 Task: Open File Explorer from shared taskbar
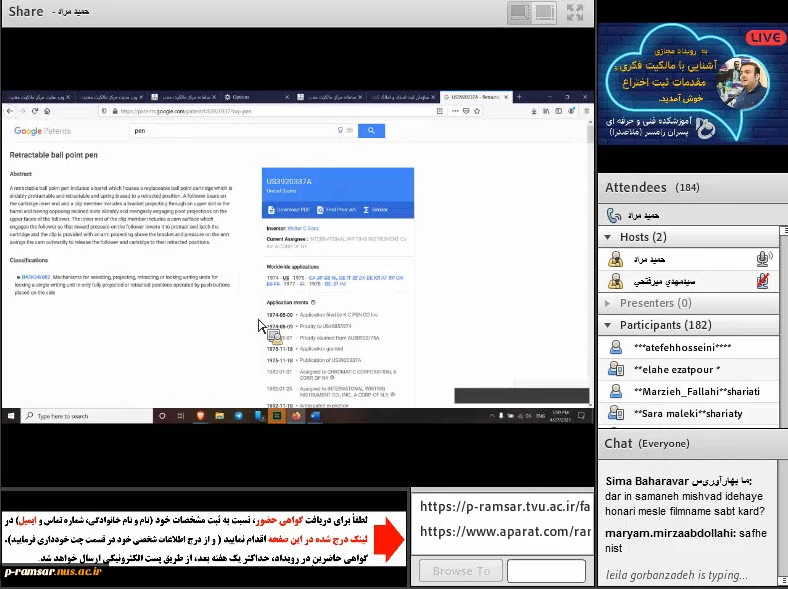point(219,416)
